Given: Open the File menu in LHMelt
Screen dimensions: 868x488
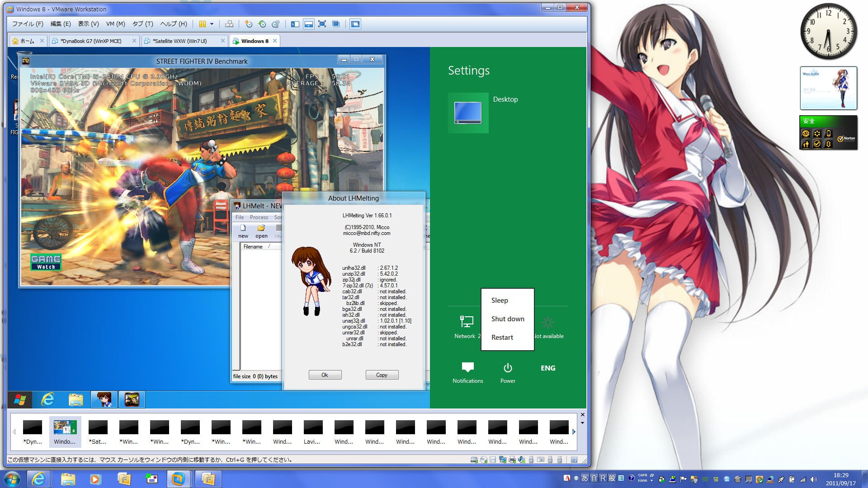Looking at the screenshot, I should point(240,217).
